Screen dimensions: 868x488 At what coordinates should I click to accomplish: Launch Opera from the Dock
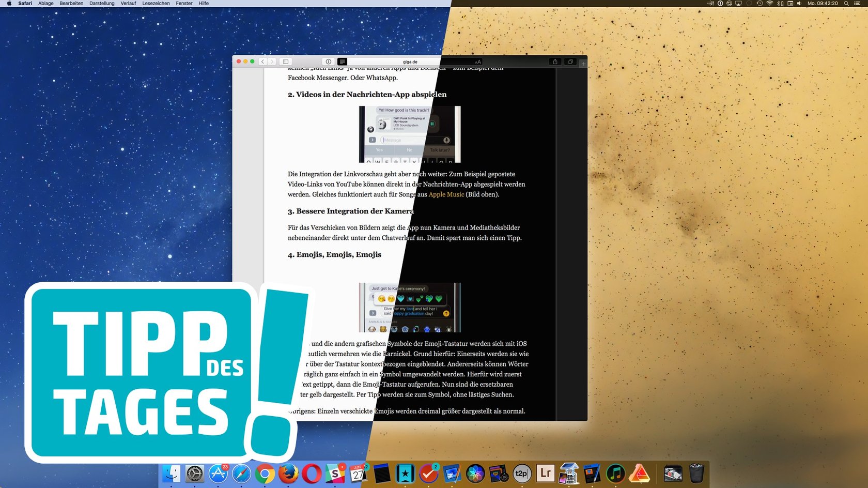pyautogui.click(x=312, y=474)
